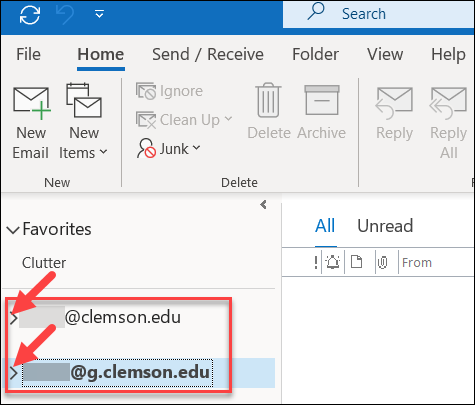Sort by the Attachment paperclip column
The height and width of the screenshot is (405, 475).
pyautogui.click(x=383, y=263)
